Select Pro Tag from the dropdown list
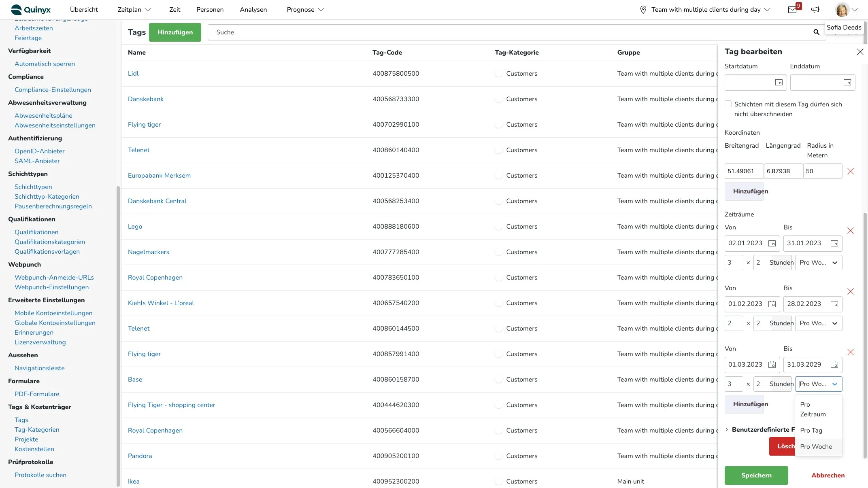868x488 pixels. pos(811,431)
